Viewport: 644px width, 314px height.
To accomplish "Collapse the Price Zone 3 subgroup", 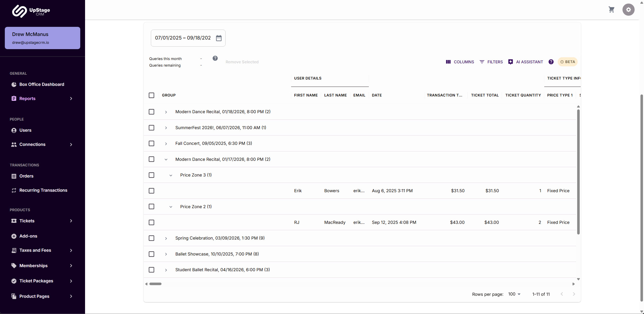I will [x=171, y=175].
